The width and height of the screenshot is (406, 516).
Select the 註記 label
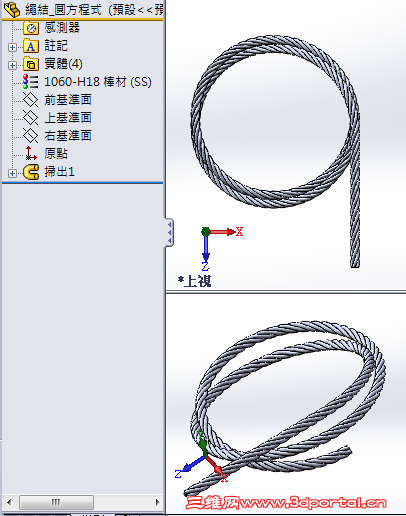click(56, 46)
